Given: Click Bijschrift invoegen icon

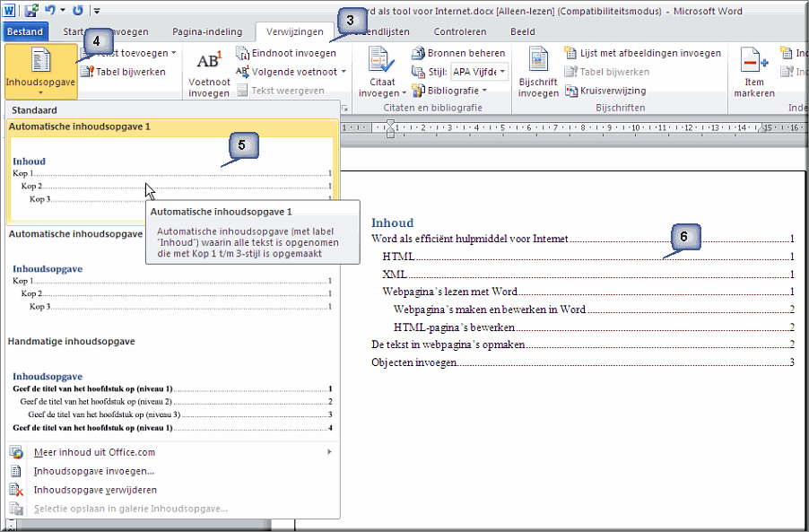Looking at the screenshot, I should click(538, 60).
